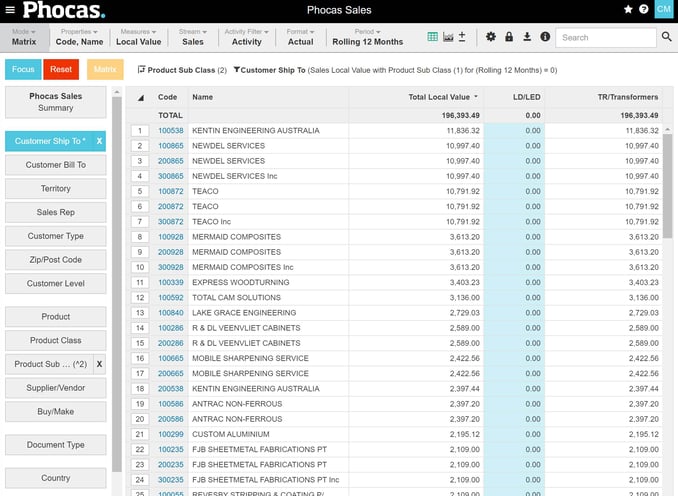Open customer code 100538 link
Image resolution: width=678 pixels, height=496 pixels.
pos(170,131)
